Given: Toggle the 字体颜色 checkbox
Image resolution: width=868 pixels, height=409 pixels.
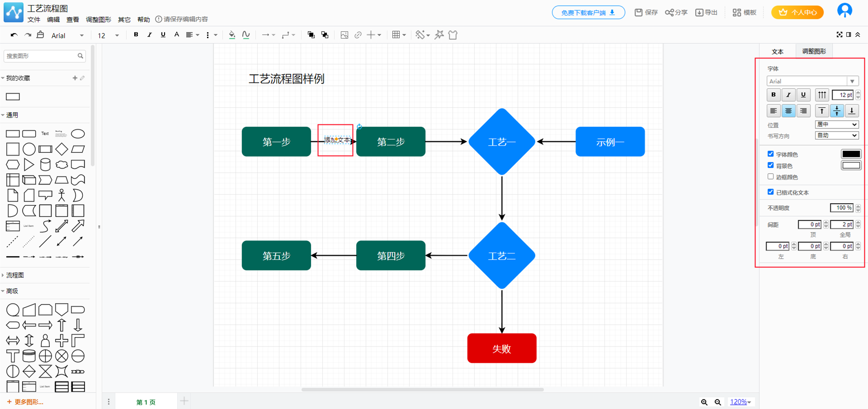Looking at the screenshot, I should click(x=771, y=154).
